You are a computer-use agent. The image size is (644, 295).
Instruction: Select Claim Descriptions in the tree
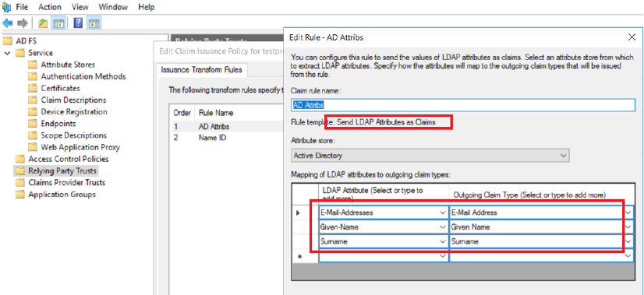(73, 100)
